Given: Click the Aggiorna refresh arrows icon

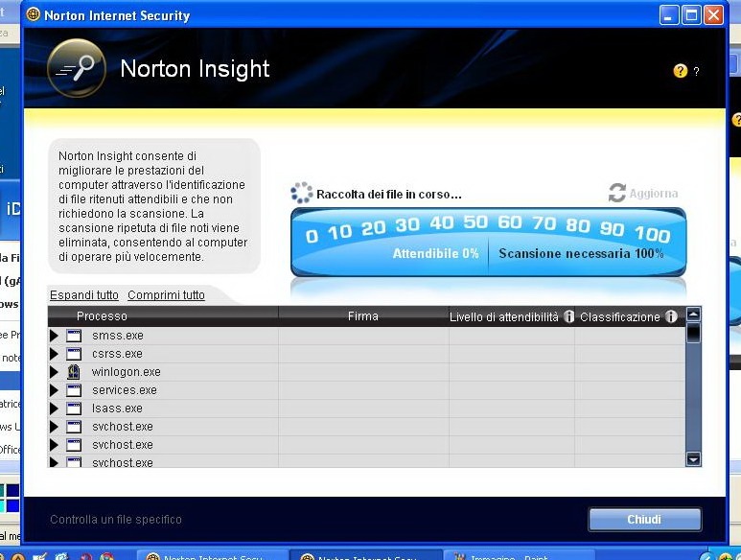Looking at the screenshot, I should pos(617,193).
